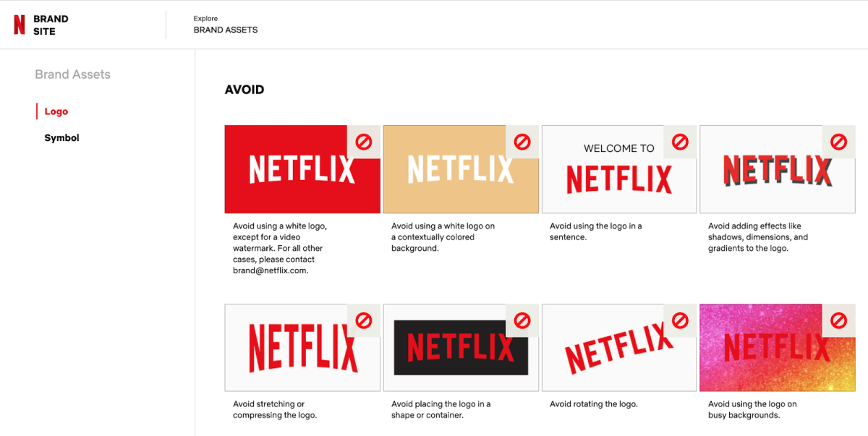Click caption 'Avoid stretching or compressing the logo'
The height and width of the screenshot is (436, 868).
click(x=275, y=410)
